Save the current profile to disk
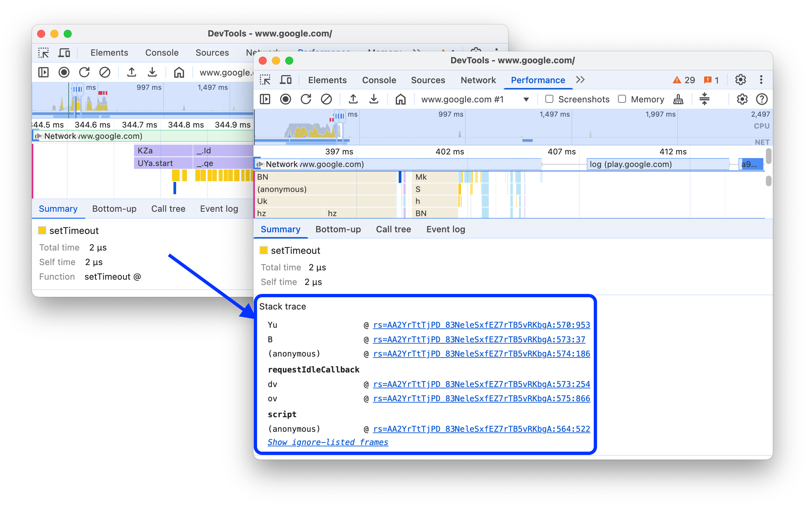 click(x=374, y=99)
